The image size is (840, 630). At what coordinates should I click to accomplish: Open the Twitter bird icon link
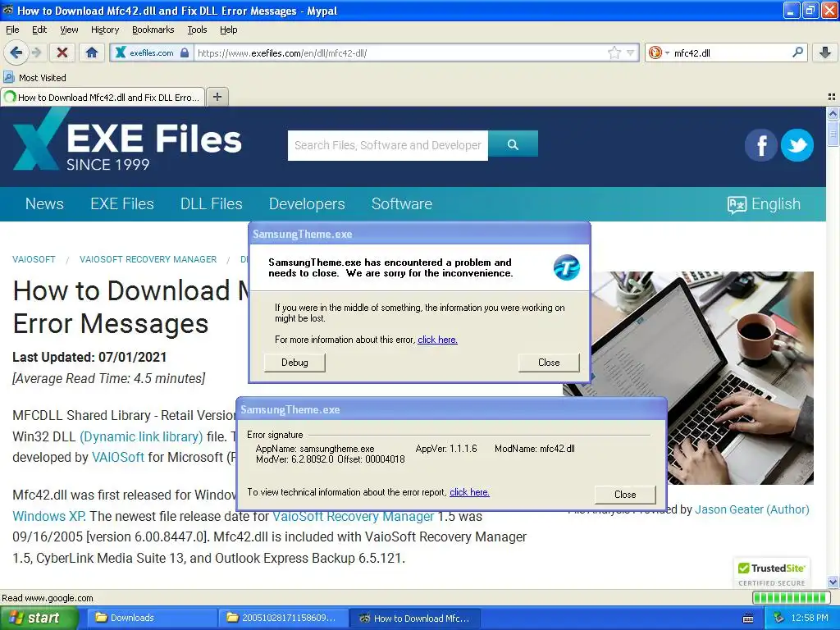pyautogui.click(x=797, y=145)
